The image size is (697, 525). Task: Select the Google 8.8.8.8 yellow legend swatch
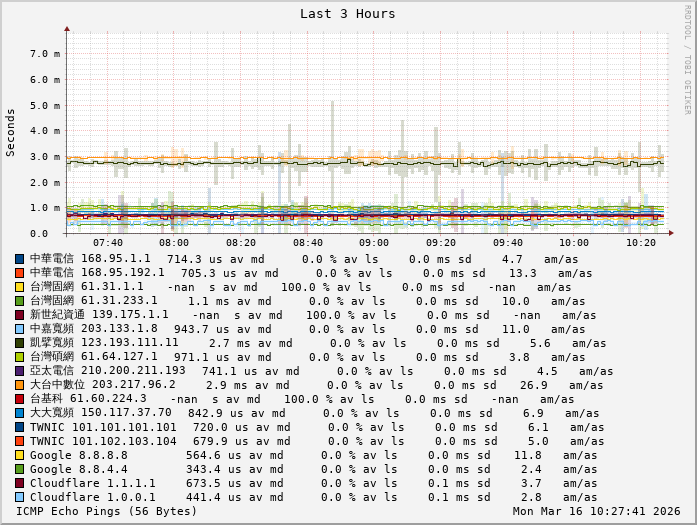(19, 455)
